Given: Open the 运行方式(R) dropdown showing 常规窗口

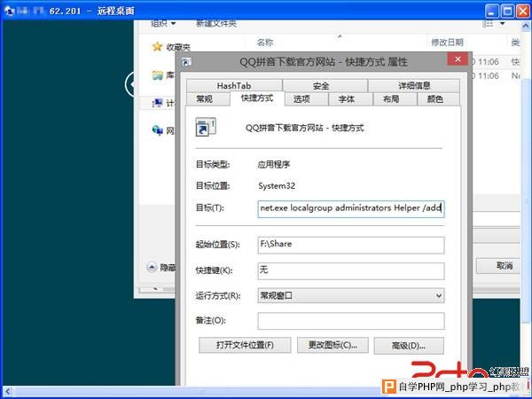Looking at the screenshot, I should click(x=351, y=295).
